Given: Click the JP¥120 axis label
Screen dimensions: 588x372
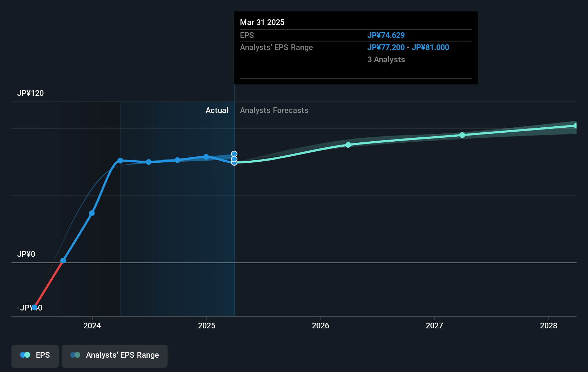Looking at the screenshot, I should point(30,93).
